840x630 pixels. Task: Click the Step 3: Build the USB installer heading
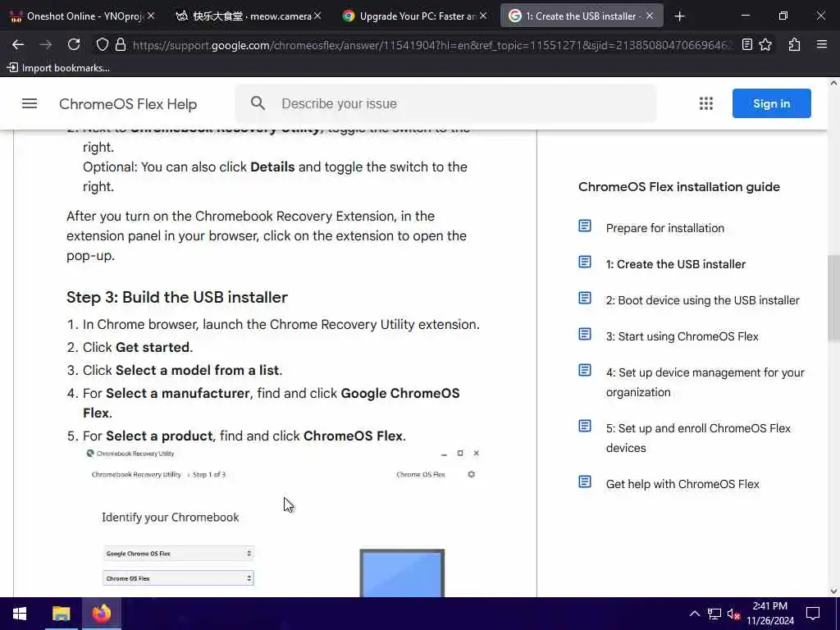pyautogui.click(x=177, y=297)
